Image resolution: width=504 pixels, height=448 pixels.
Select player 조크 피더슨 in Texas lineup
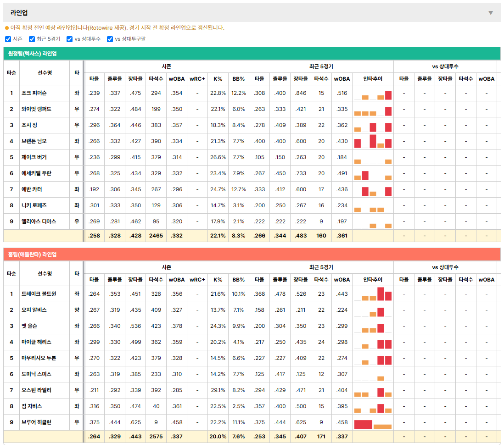(34, 93)
